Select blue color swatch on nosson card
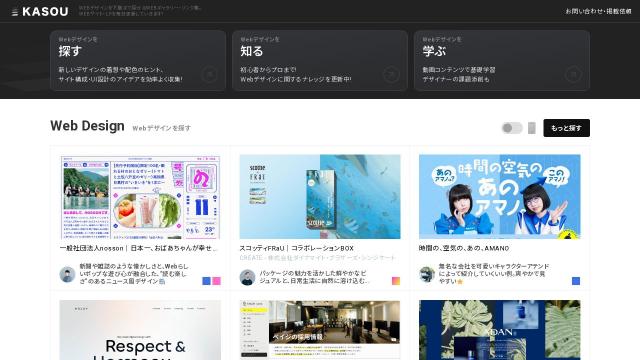Viewport: 640px width, 360px height. pos(207,281)
